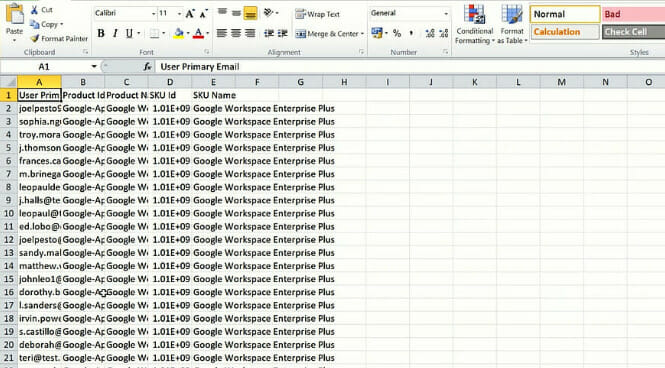Apply Percent Style to the cell
Screen dimensions: 665x368
tap(397, 33)
